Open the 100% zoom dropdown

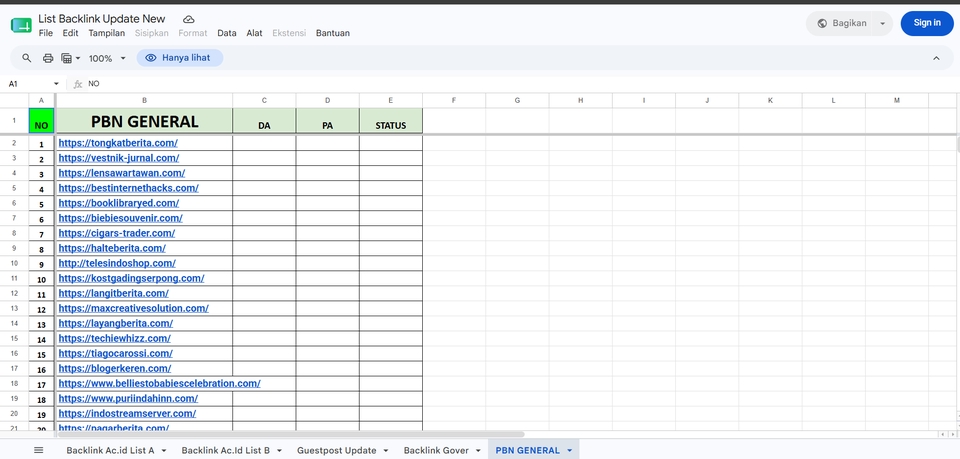point(107,58)
